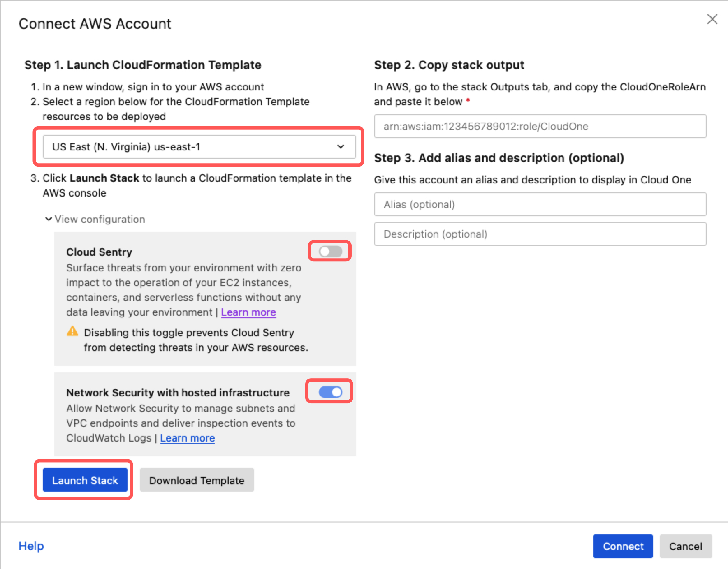This screenshot has height=569, width=728.
Task: Click Network Security with hosted infrastructure title
Action: coord(178,393)
